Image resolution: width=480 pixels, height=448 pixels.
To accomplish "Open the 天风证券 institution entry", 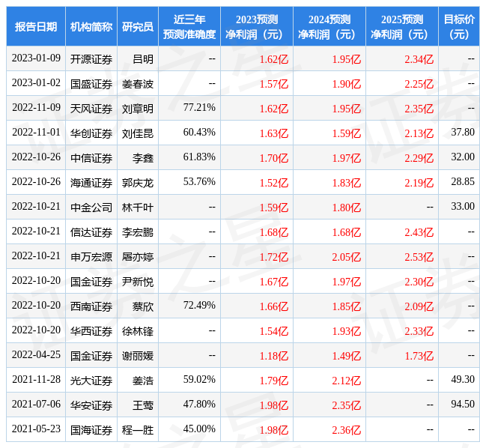I will click(x=91, y=109).
